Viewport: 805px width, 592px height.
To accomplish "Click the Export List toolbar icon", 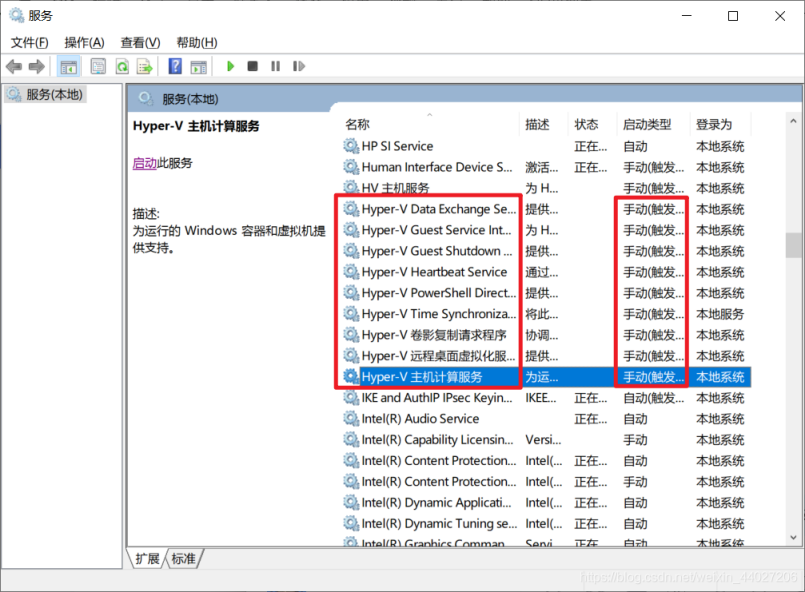I will 145,67.
